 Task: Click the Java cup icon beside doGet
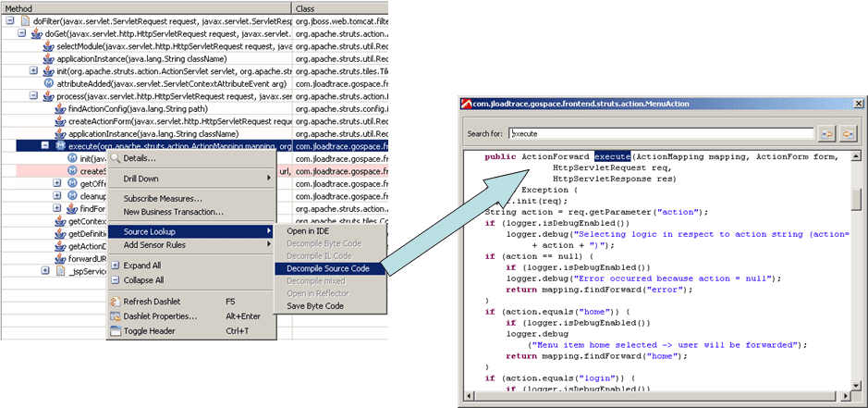click(x=37, y=33)
